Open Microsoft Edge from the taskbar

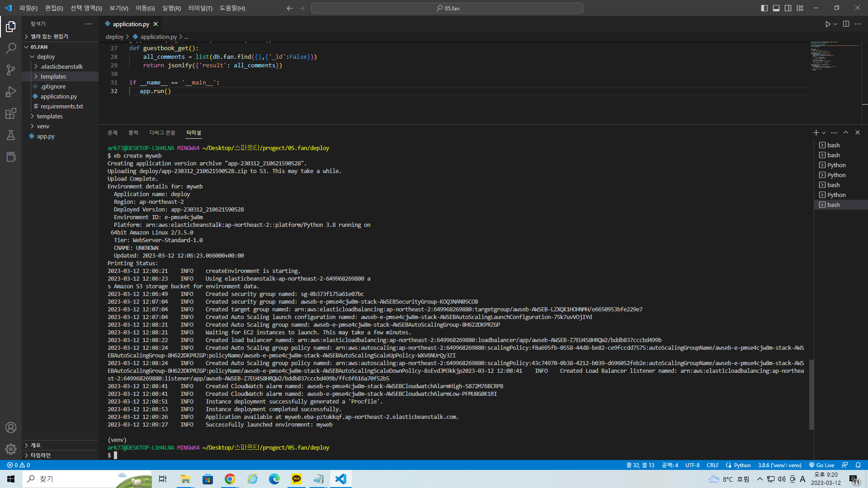[274, 479]
